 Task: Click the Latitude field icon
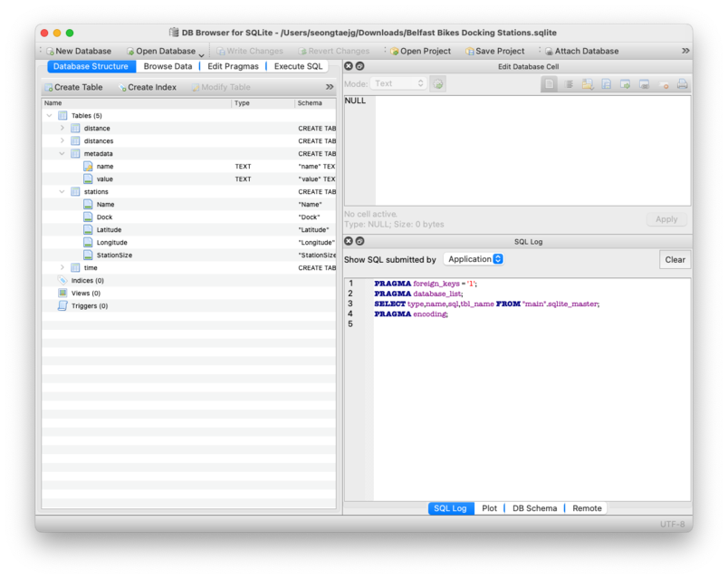pos(88,229)
